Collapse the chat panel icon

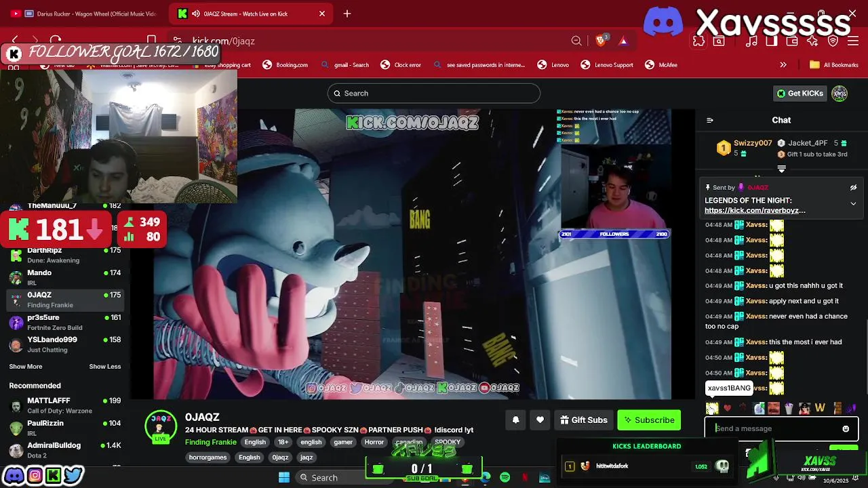(x=710, y=120)
